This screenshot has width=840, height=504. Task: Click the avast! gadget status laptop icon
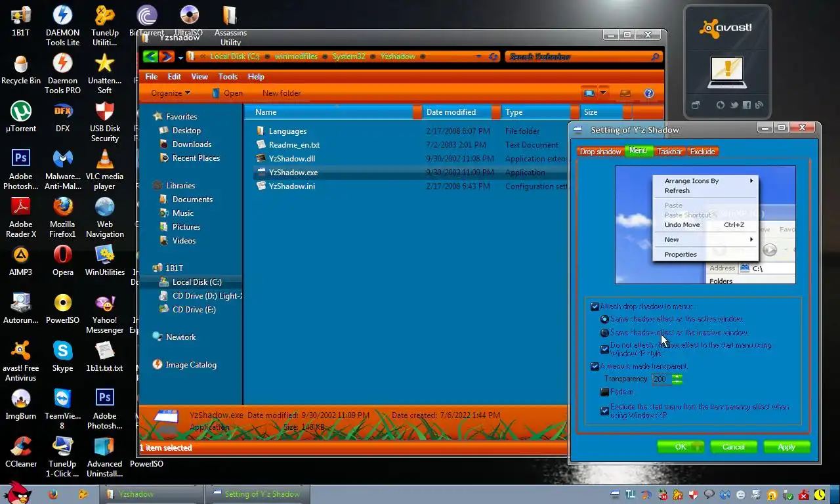point(726,72)
